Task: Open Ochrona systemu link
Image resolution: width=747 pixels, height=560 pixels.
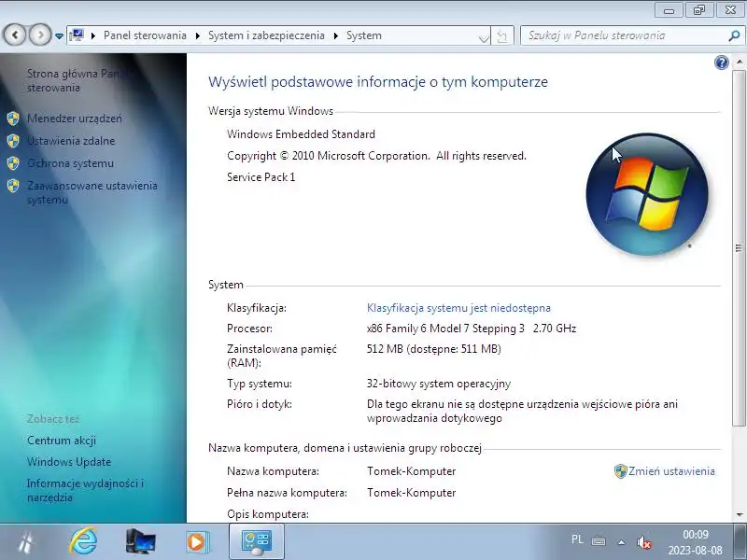Action: 71,162
